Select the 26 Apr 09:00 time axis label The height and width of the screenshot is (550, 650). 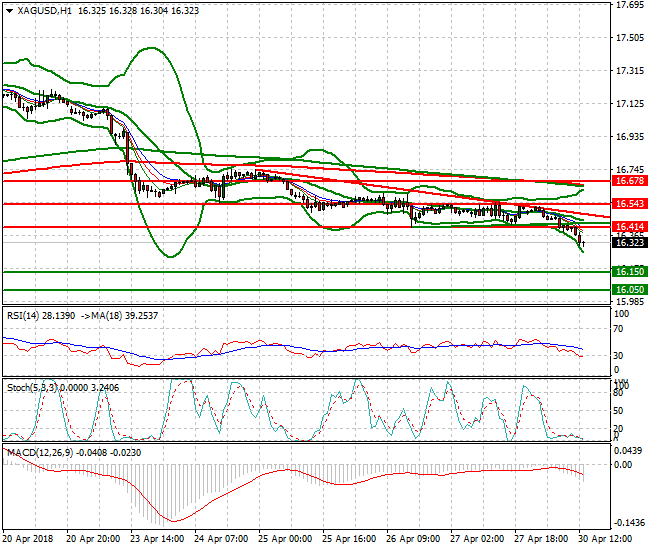(x=416, y=537)
